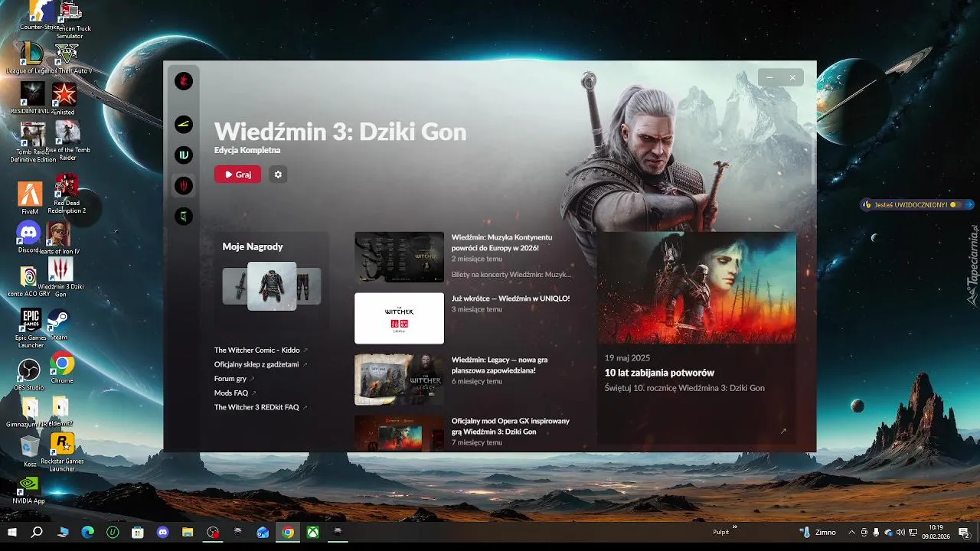
Task: Click the 'Jesteś UWIDOCZNIONY!' overlay notification
Action: coord(917,204)
